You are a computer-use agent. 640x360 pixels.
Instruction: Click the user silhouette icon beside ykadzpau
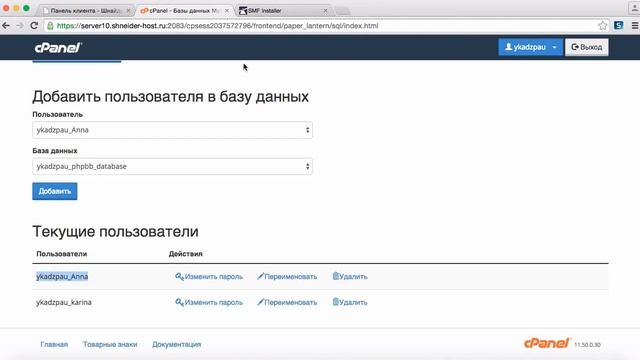point(509,47)
